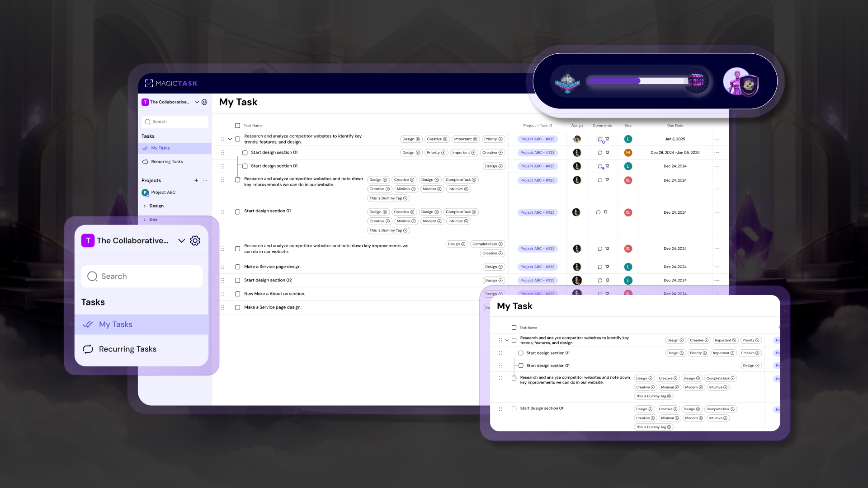
Task: Open settings gear in main window sidebar
Action: pyautogui.click(x=204, y=102)
